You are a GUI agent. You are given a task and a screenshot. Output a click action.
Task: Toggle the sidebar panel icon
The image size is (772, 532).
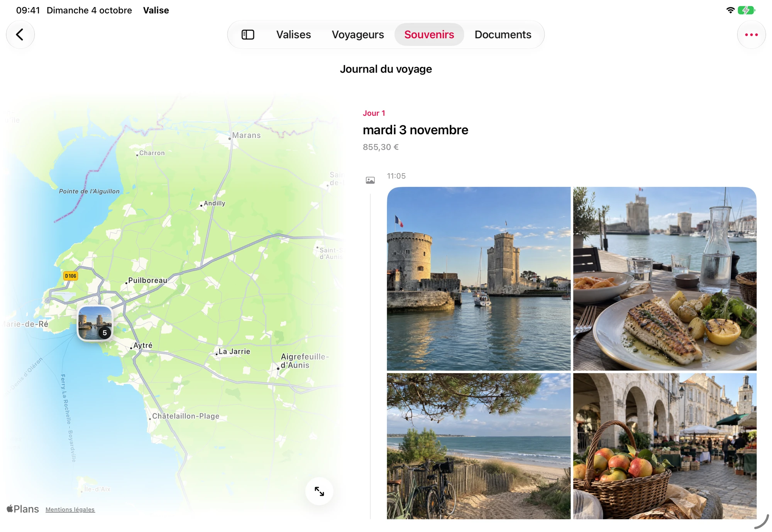248,35
